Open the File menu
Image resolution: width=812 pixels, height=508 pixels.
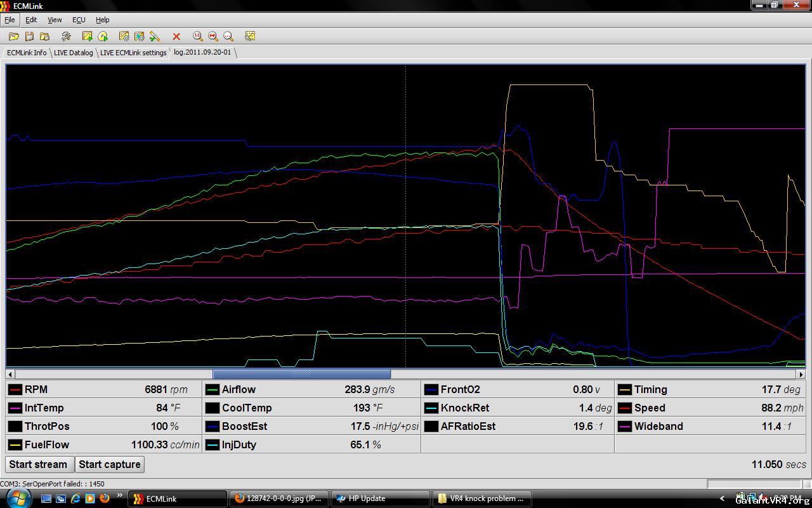tap(10, 20)
